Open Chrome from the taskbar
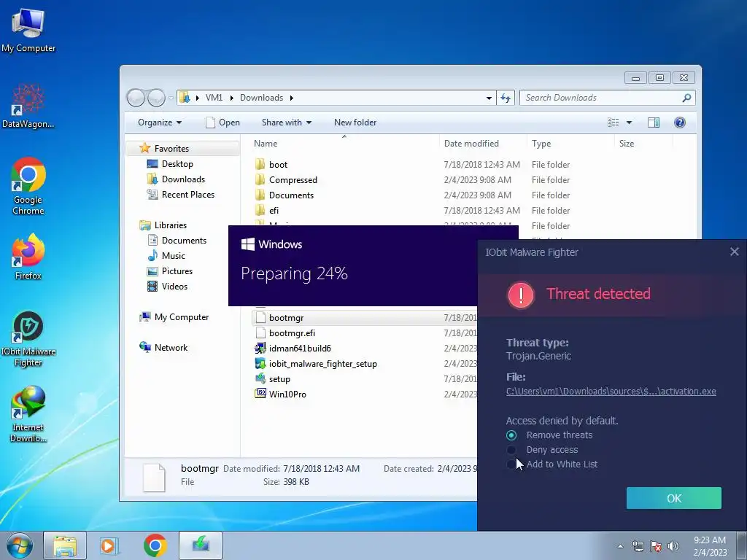 (155, 545)
